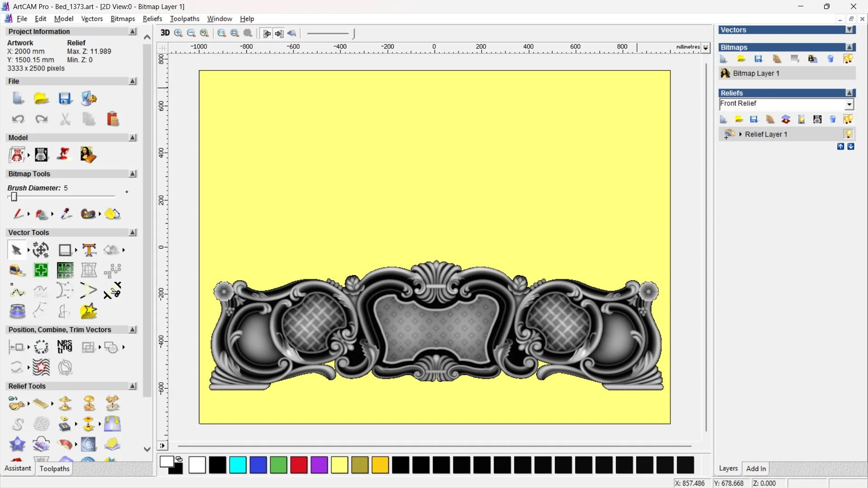Switch to the Toolpaths tab
868x488 pixels.
click(54, 469)
